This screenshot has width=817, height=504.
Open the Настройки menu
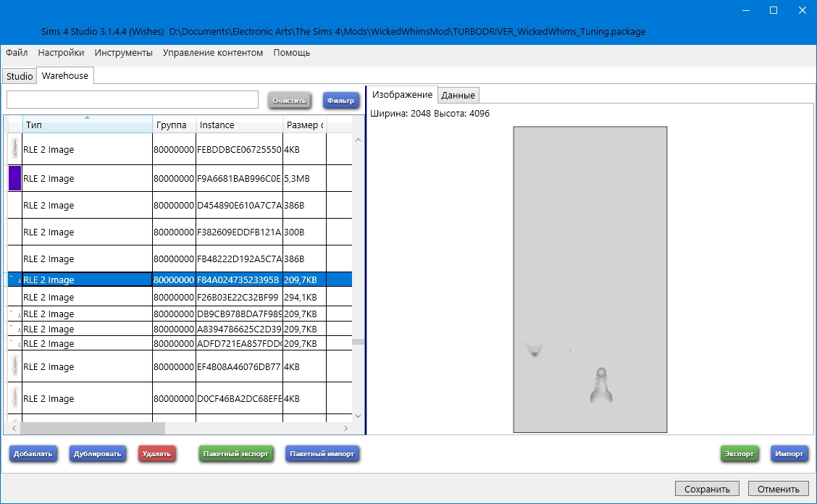[x=61, y=53]
